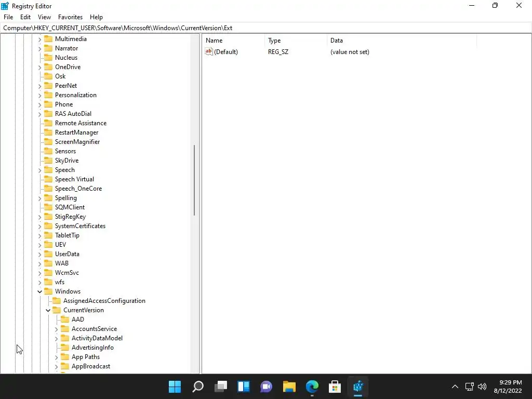Select the UEV key
The height and width of the screenshot is (399, 532).
60,244
